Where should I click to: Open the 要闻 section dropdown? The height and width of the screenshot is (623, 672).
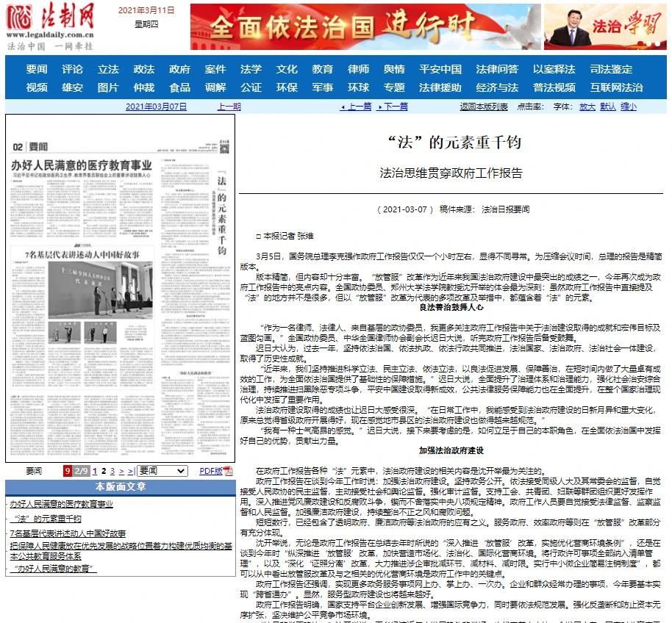click(162, 471)
